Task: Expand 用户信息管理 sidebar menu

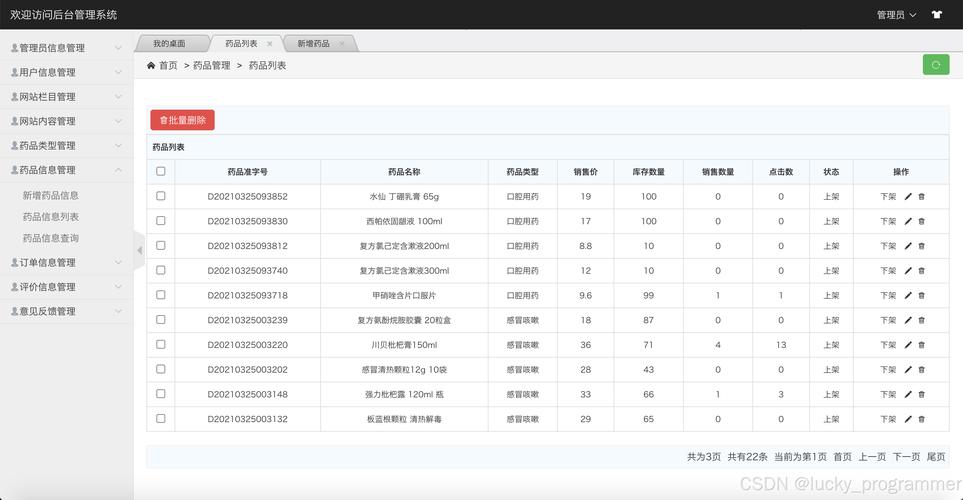Action: click(x=66, y=72)
